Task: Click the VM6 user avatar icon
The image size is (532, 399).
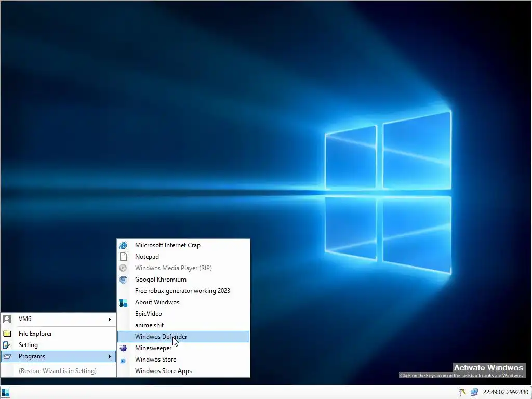Action: 7,319
